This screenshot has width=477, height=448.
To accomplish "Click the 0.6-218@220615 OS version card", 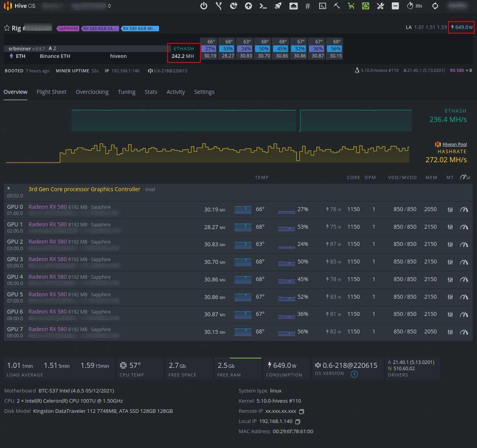I will coord(347,369).
